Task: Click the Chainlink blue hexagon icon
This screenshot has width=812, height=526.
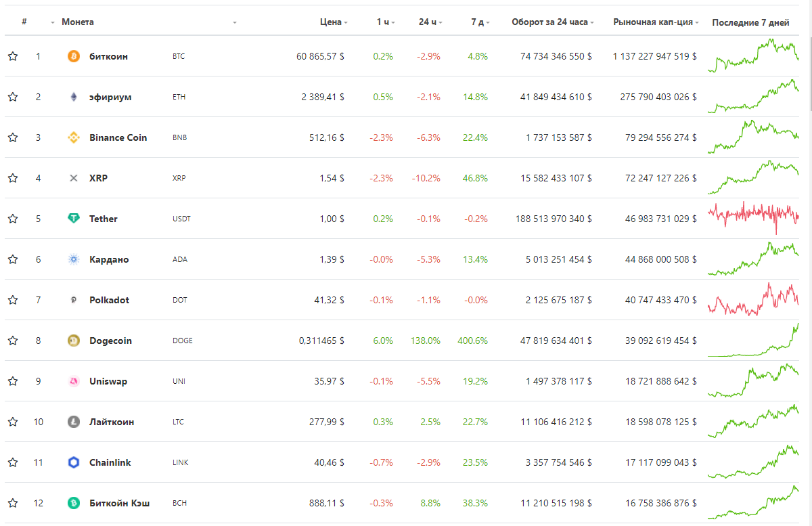Action: coord(74,462)
